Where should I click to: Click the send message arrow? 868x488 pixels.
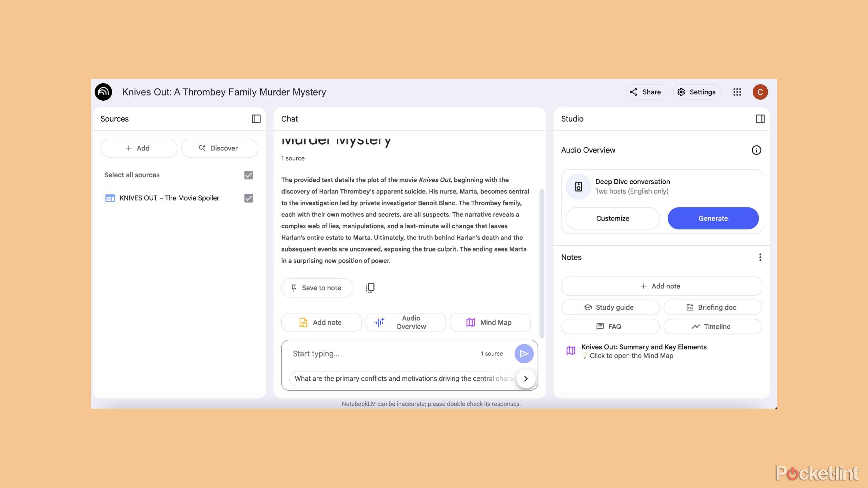click(524, 353)
